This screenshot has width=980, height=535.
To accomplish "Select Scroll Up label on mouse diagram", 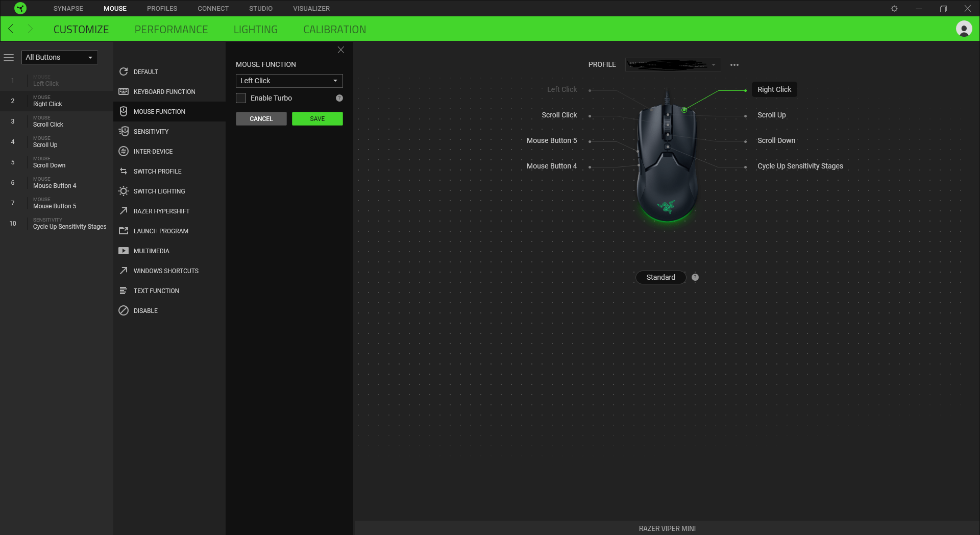I will 772,115.
